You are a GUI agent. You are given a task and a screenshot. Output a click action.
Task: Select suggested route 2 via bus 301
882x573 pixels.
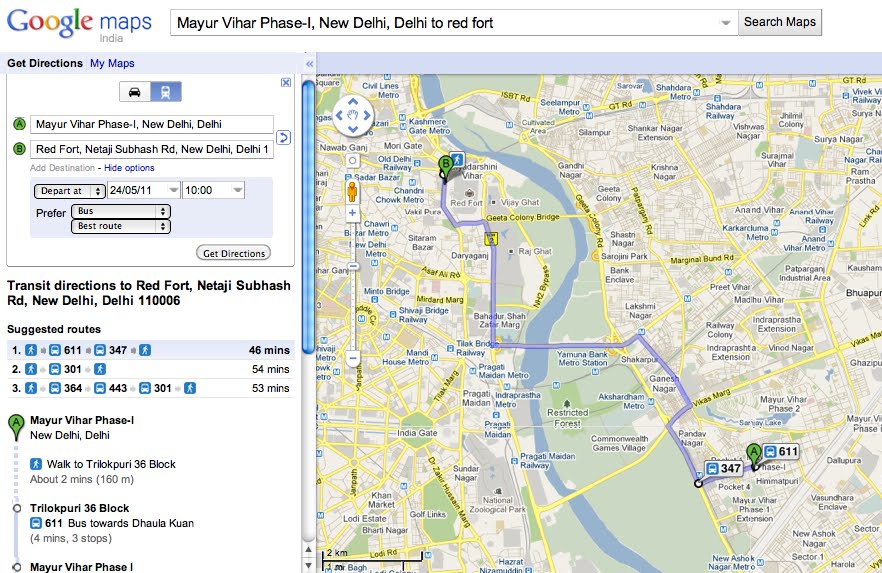[151, 369]
